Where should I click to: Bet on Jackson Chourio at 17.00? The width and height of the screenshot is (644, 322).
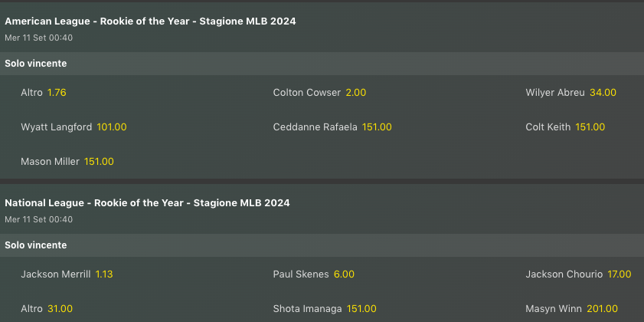pos(578,274)
